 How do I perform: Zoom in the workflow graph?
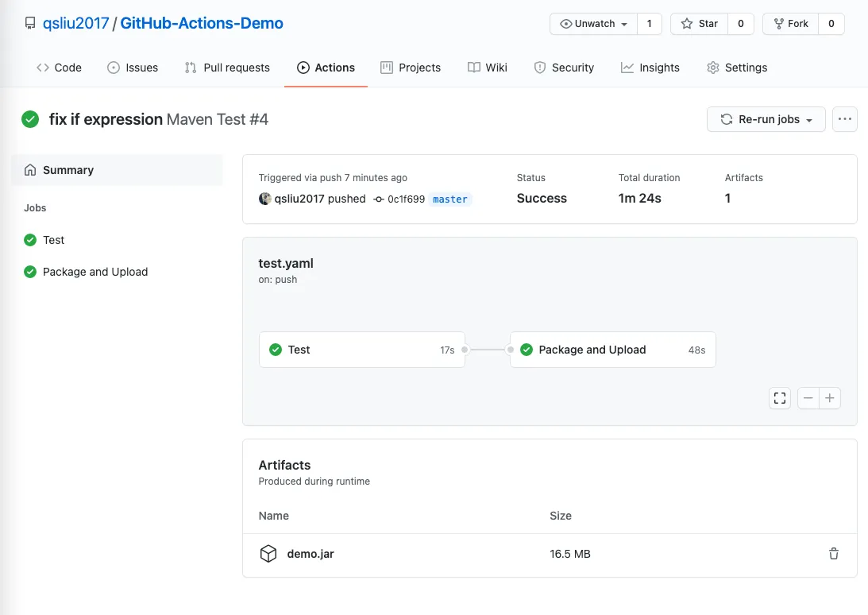pos(830,398)
